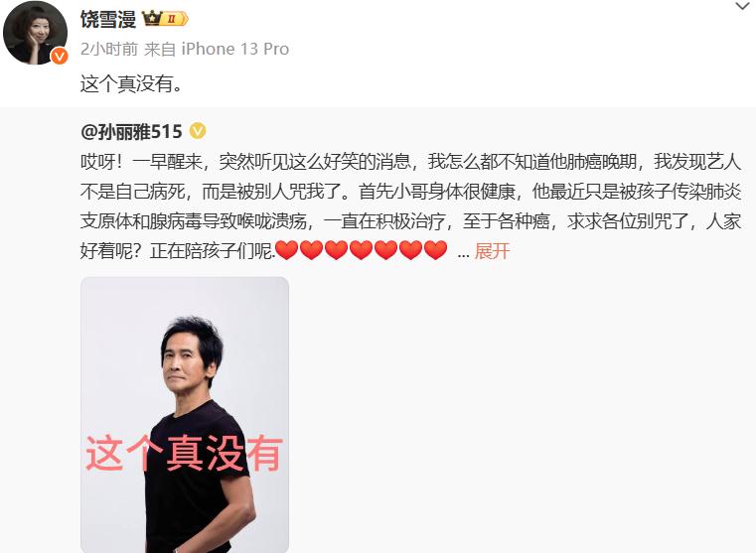Click the quoted post body text
The width and height of the screenshot is (756, 553).
click(410, 207)
